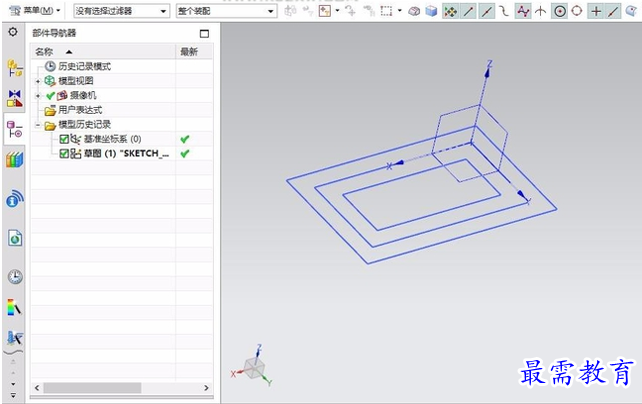Click the resource bar down arrow
Viewport: 642px width, 404px height.
(13, 384)
